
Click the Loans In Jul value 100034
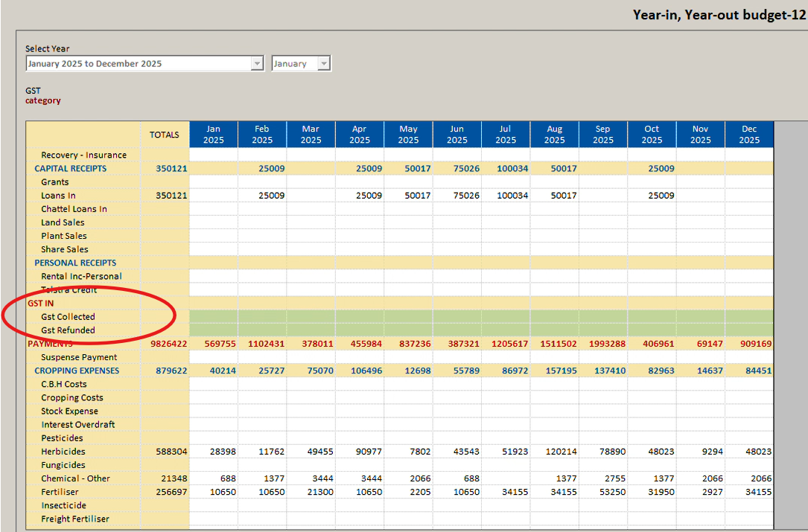(512, 195)
